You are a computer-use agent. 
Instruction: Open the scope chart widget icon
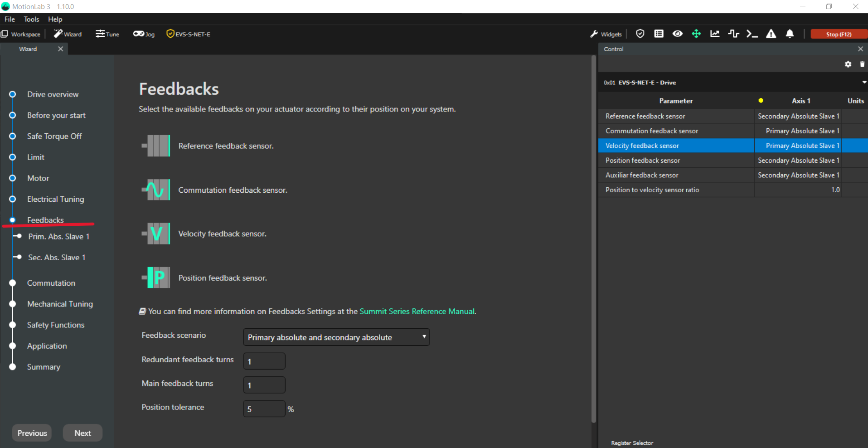pyautogui.click(x=715, y=34)
